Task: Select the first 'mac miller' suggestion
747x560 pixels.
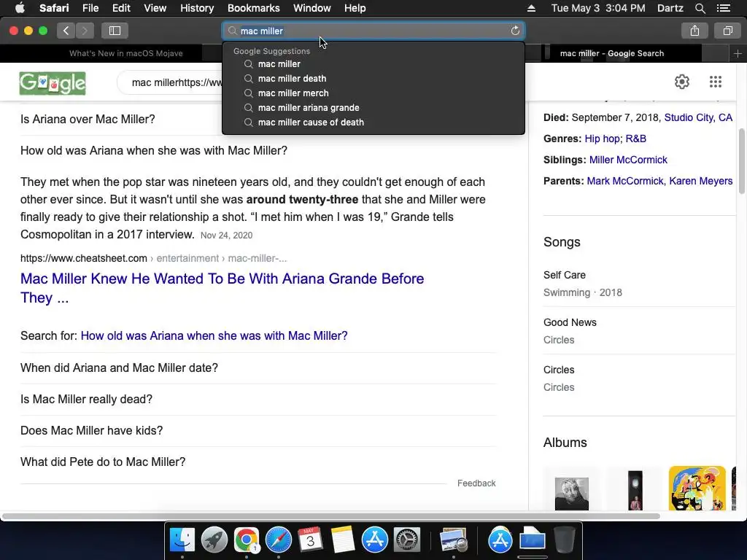Action: coord(373,64)
